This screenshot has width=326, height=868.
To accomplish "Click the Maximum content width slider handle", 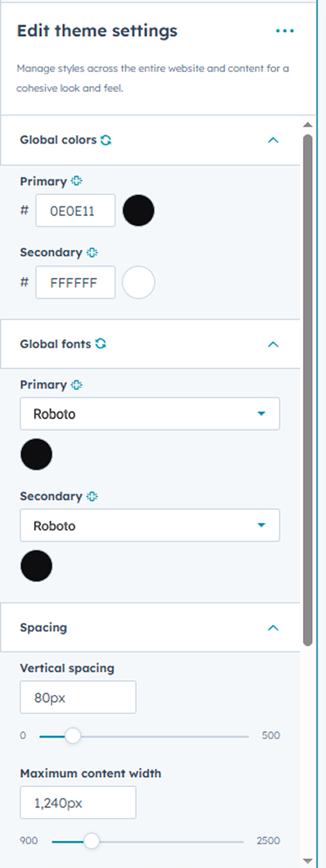I will click(x=91, y=842).
